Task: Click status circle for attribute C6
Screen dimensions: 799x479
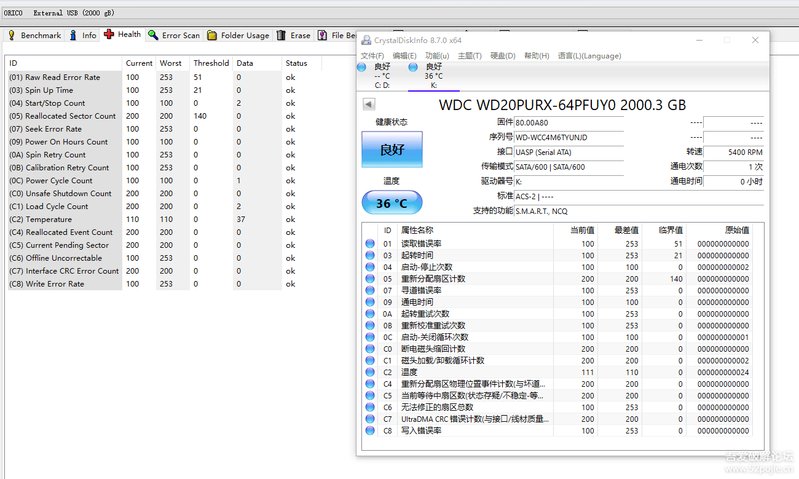Action: 370,407
